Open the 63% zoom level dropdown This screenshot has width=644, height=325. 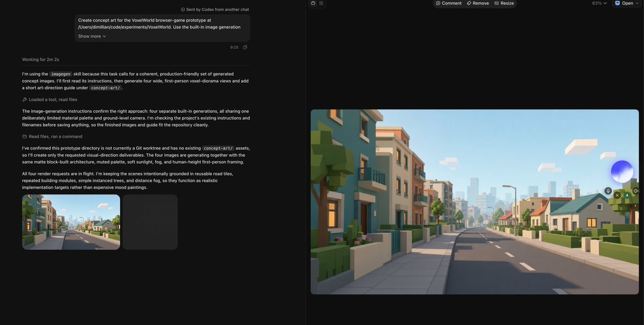pyautogui.click(x=599, y=3)
